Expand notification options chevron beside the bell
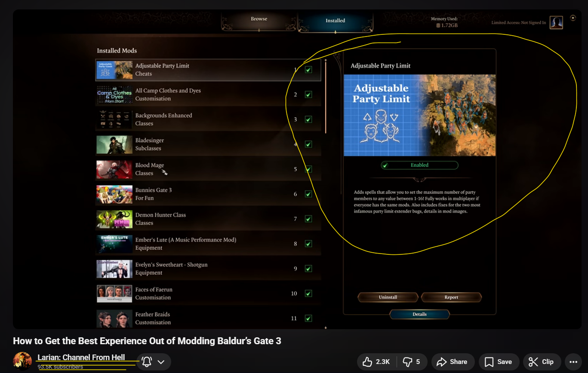 pos(161,362)
